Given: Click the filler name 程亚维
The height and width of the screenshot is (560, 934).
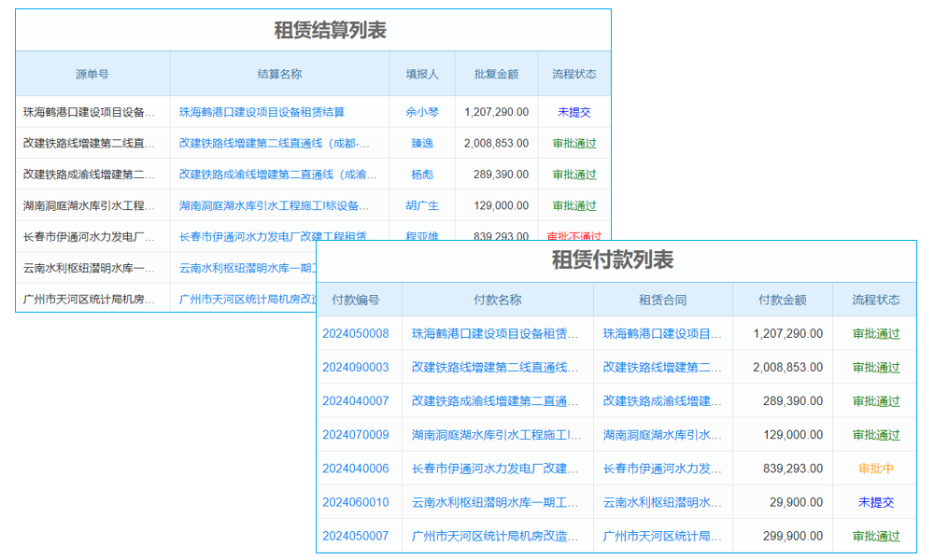Looking at the screenshot, I should coord(421,236).
